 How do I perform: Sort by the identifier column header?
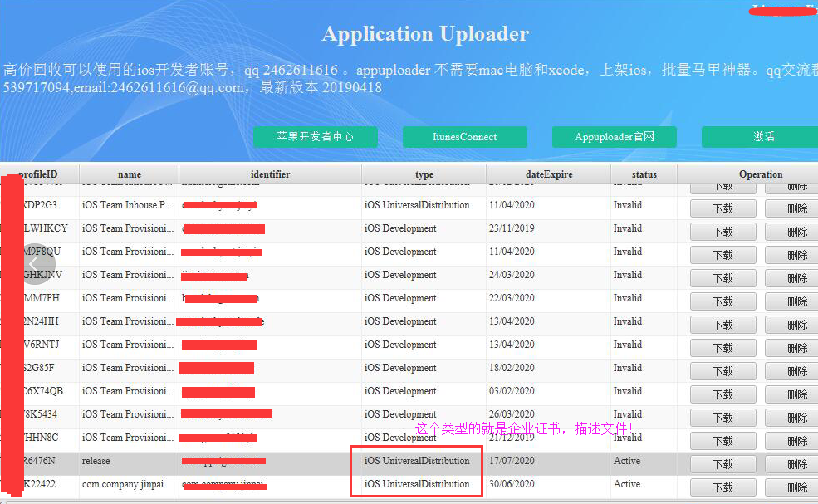pos(270,174)
